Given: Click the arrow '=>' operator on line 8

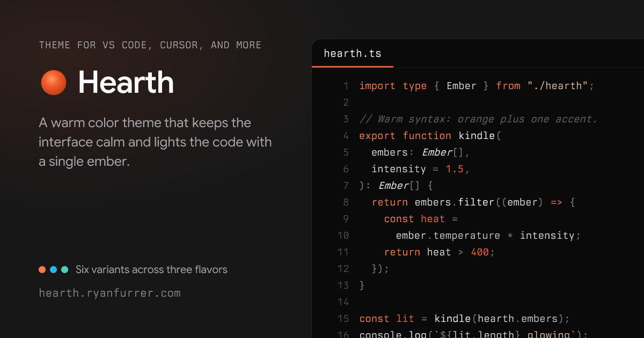Looking at the screenshot, I should point(556,202).
